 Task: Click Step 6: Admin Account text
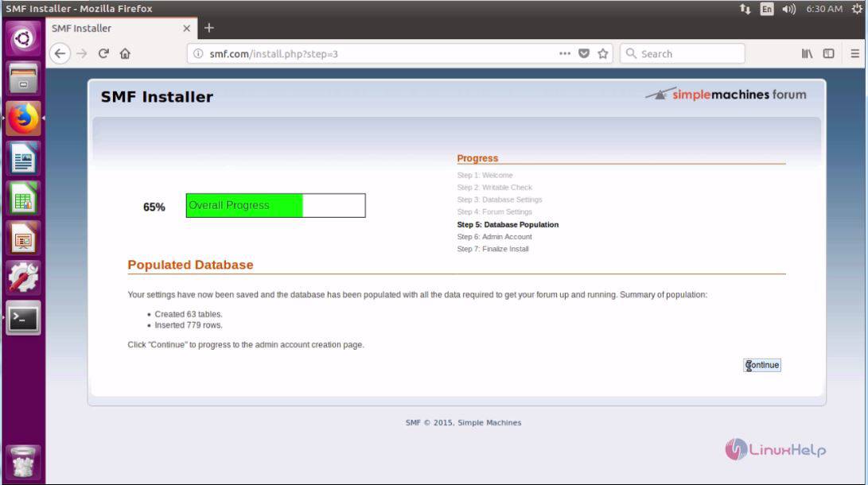494,237
